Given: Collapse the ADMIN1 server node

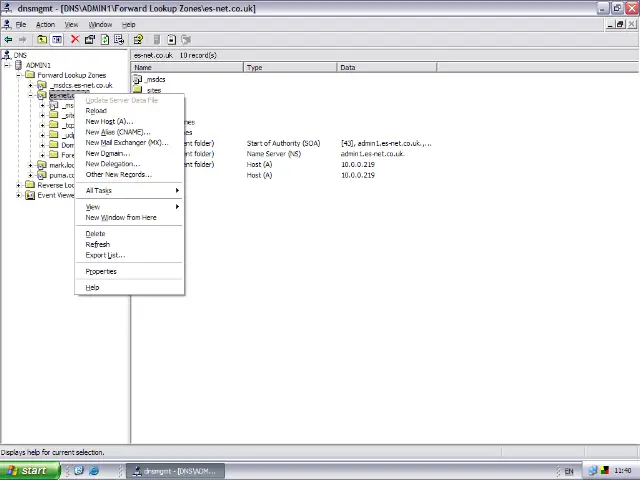Looking at the screenshot, I should point(7,65).
